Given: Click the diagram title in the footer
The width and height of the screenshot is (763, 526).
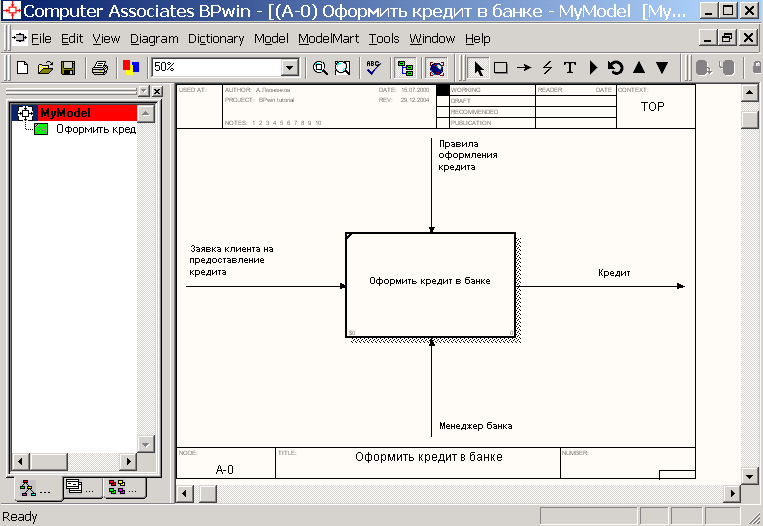Looking at the screenshot, I should pyautogui.click(x=429, y=457).
